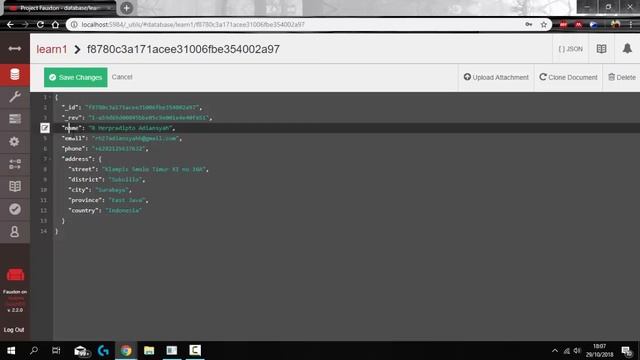Open Windows search magnifier
The width and height of the screenshot is (640, 360).
[x=34, y=351]
